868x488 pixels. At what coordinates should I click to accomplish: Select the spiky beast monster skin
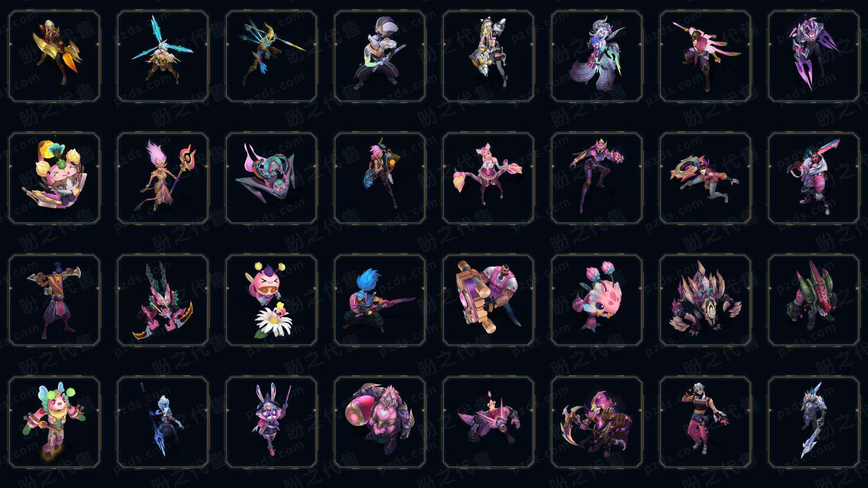705,300
